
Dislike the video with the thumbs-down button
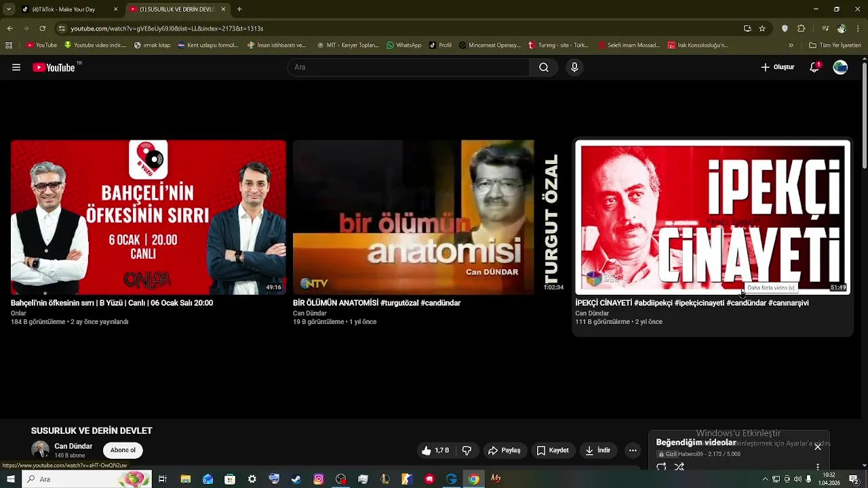tap(467, 450)
